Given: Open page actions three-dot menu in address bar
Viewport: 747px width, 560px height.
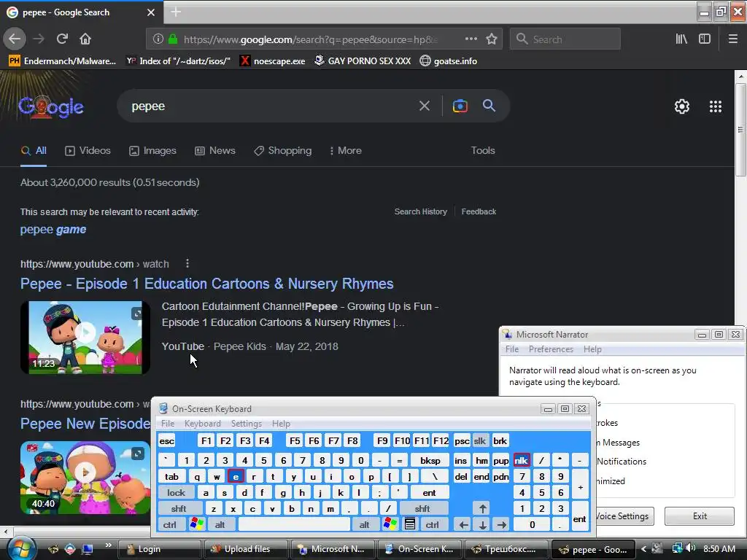Looking at the screenshot, I should (x=471, y=39).
